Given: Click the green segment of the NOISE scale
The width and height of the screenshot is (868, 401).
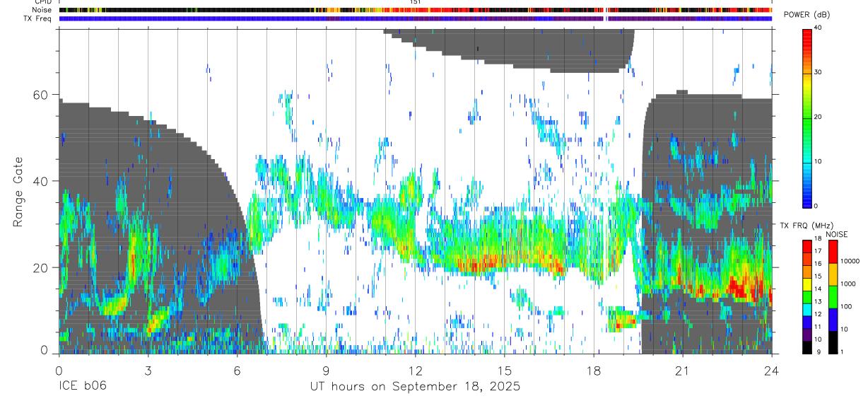Looking at the screenshot, I should pyautogui.click(x=833, y=297).
